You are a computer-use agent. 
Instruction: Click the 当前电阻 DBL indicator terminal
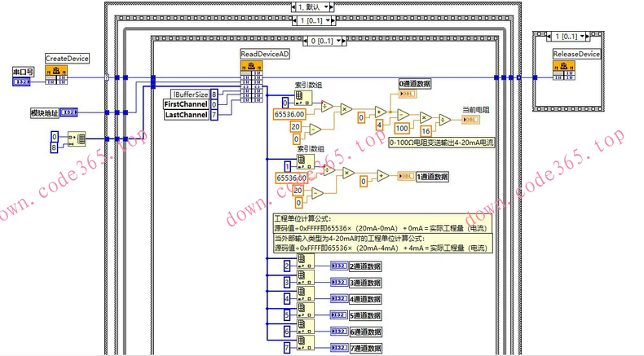[x=470, y=120]
